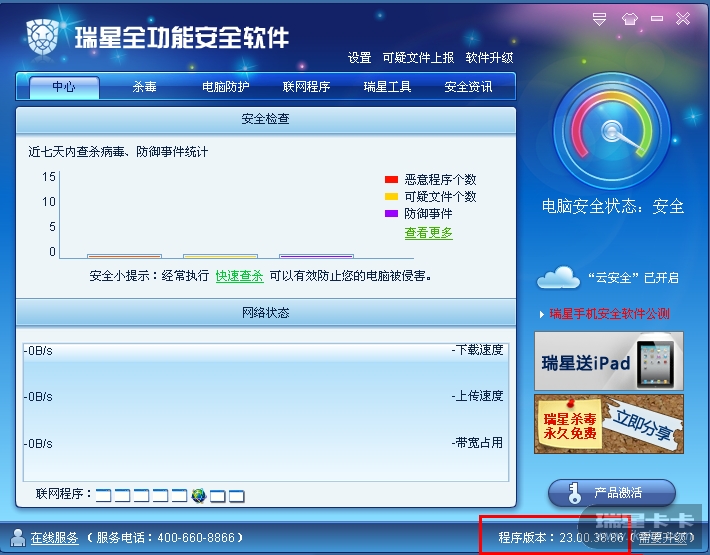The width and height of the screenshot is (710, 555).
Task: Minimize the Rising security window
Action: pyautogui.click(x=657, y=19)
